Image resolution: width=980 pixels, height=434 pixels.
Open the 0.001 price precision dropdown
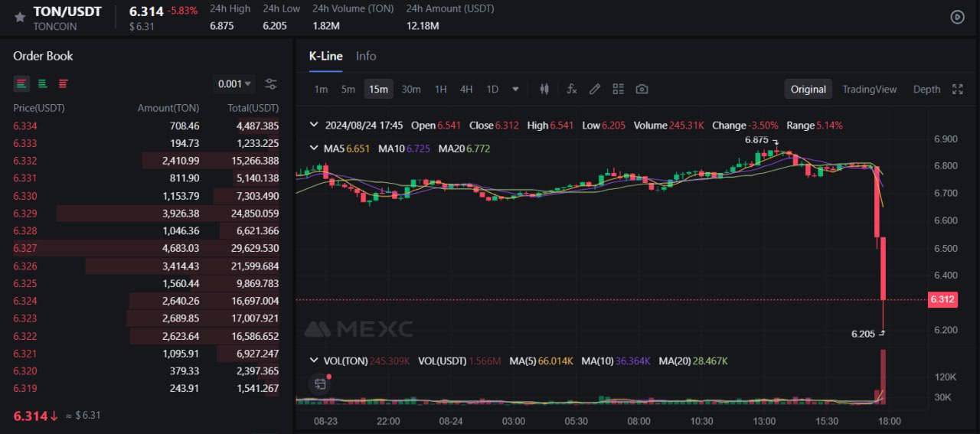click(234, 84)
